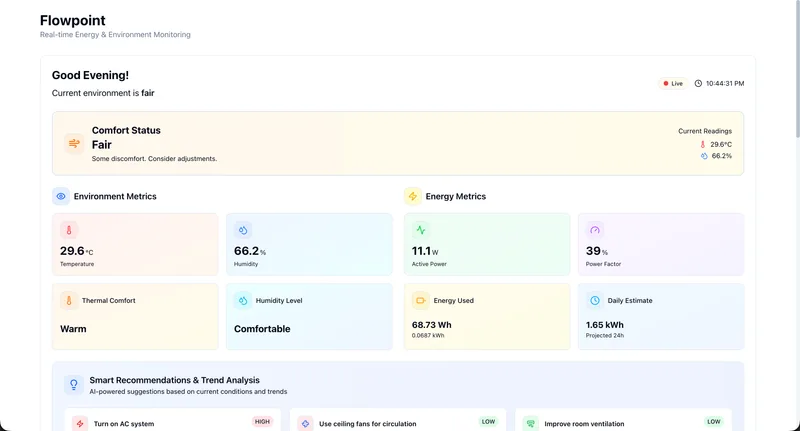The width and height of the screenshot is (800, 431).
Task: Click the 29.6°C reading under Current Readings
Action: click(x=721, y=144)
